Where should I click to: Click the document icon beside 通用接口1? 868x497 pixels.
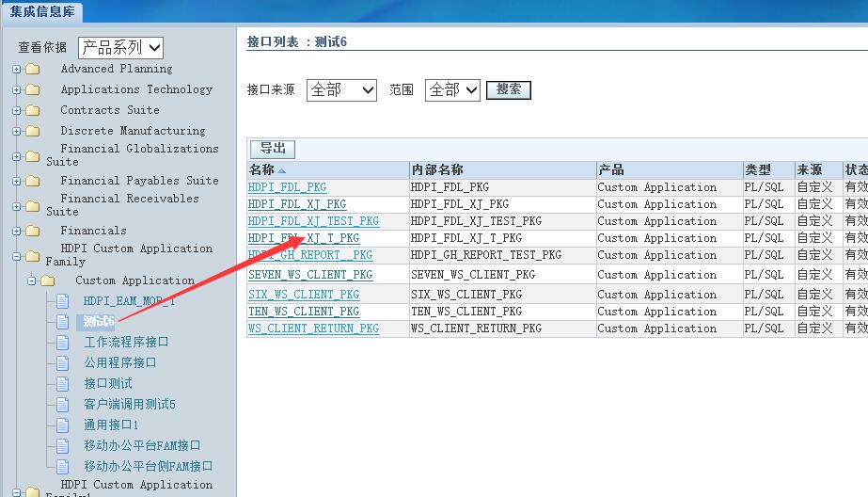point(63,425)
